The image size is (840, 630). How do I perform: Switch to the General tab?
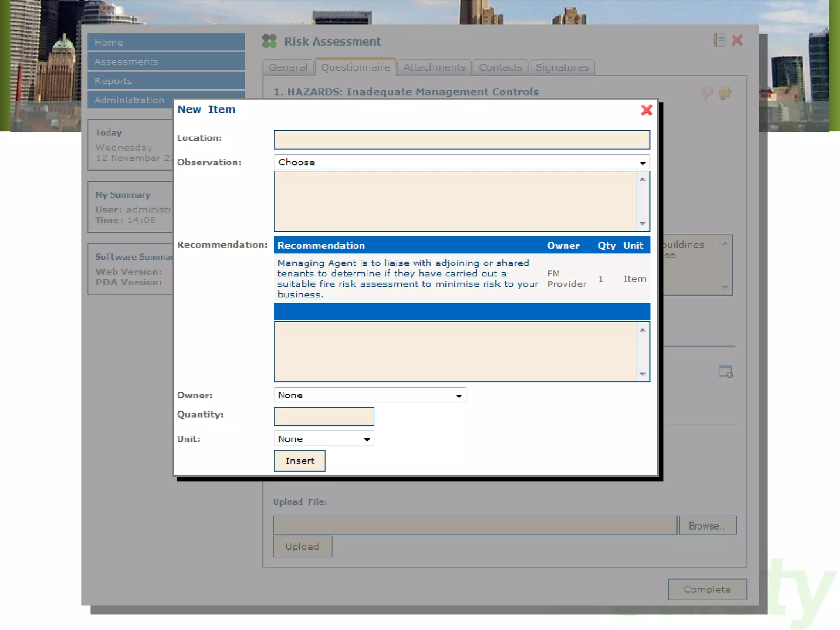point(288,67)
